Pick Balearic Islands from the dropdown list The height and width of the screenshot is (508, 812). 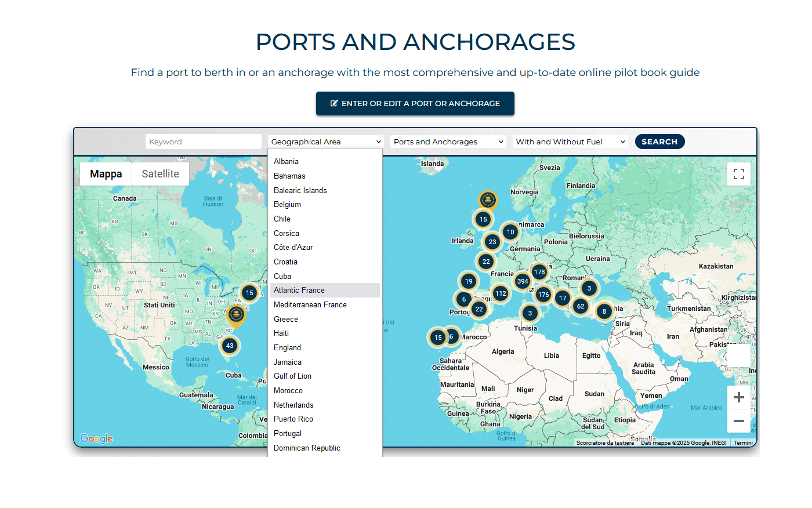tap(300, 190)
